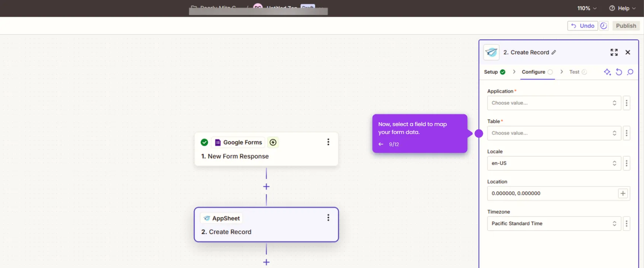This screenshot has height=268, width=644.
Task: Close the Create Record panel
Action: click(628, 52)
